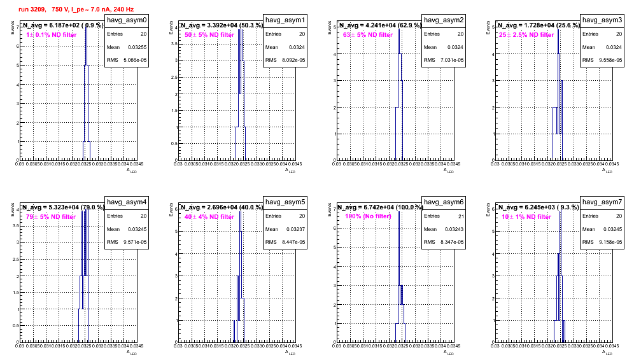Click the Mean value 0.03243
634x364 pixels.
(454, 229)
